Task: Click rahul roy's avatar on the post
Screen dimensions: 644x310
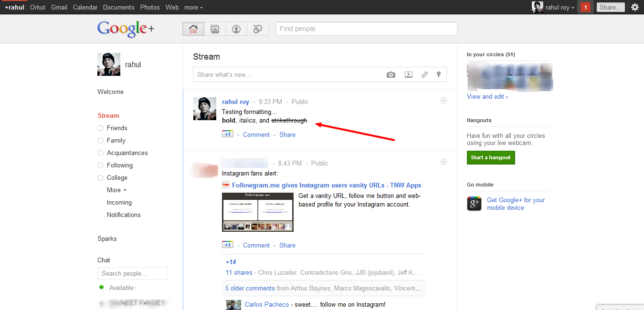Action: click(x=205, y=109)
